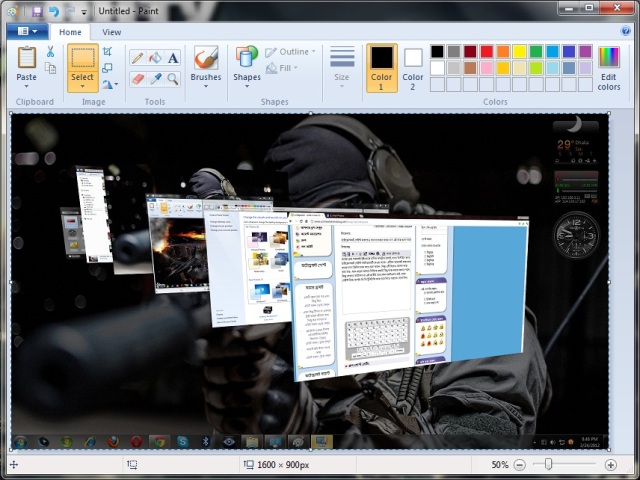This screenshot has height=480, width=640.
Task: Click the Redo arrow in title bar
Action: [70, 11]
